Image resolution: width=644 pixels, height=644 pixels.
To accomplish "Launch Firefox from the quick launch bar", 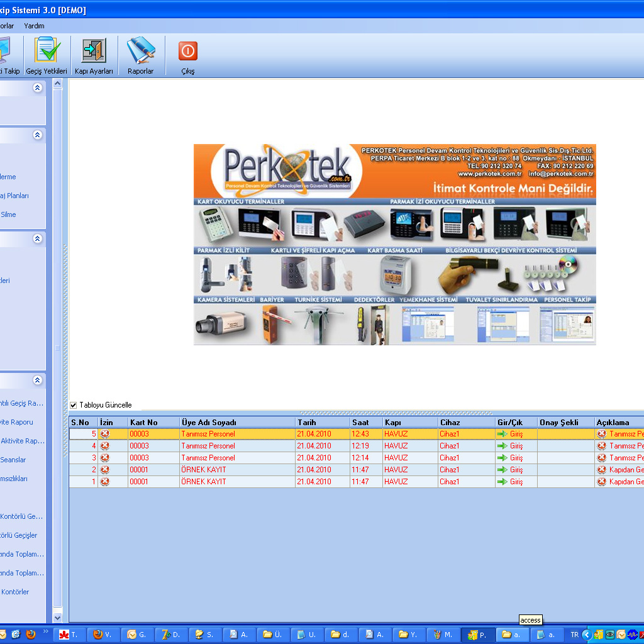I will tap(30, 634).
